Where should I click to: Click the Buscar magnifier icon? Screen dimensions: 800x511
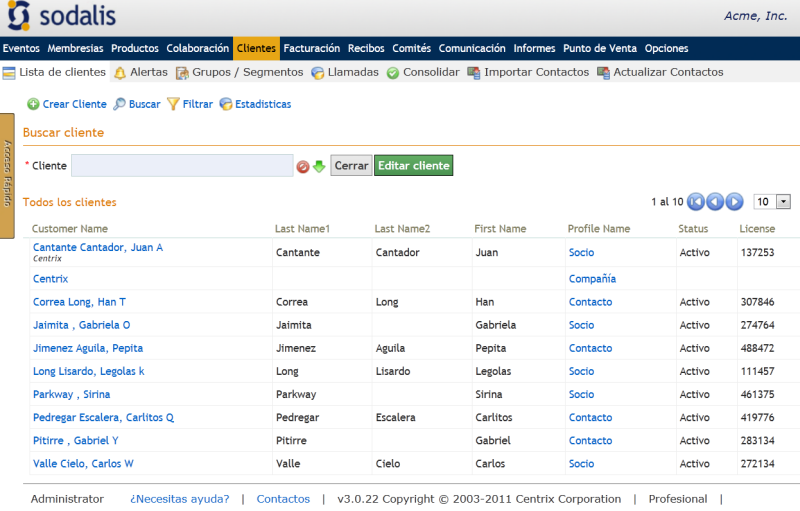[x=119, y=104]
